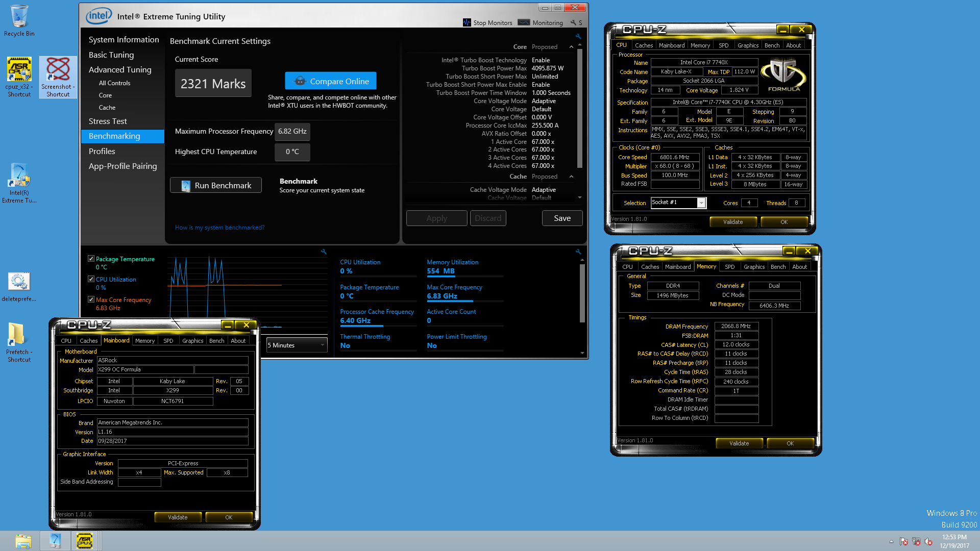Viewport: 980px width, 551px height.
Task: Open 'How is my system benchmarked?' link
Action: coord(219,228)
